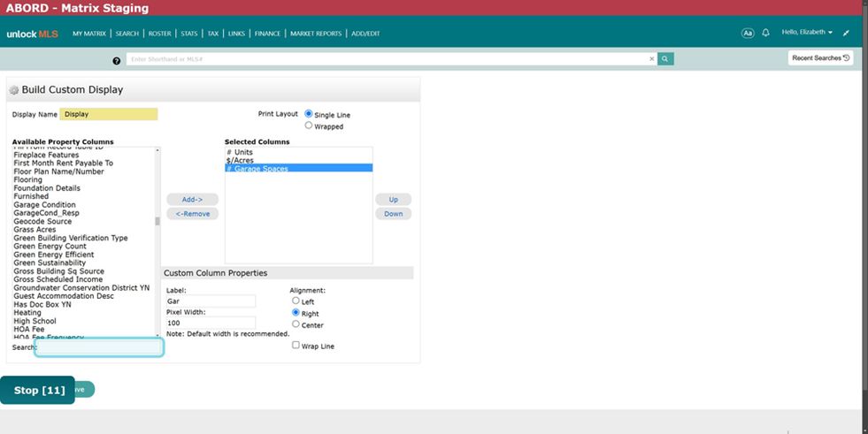Click the Stop [11] button

coord(38,391)
